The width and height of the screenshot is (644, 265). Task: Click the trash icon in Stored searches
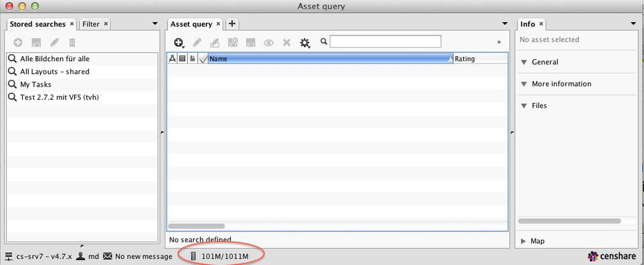pyautogui.click(x=72, y=42)
